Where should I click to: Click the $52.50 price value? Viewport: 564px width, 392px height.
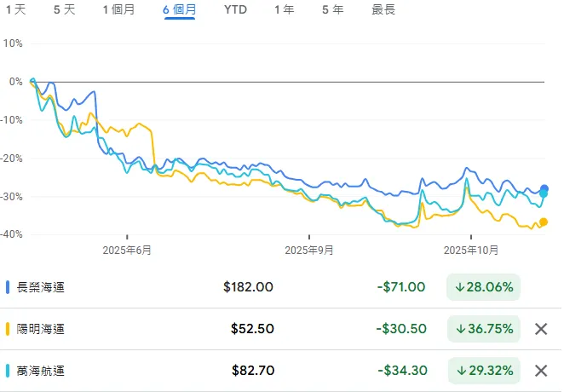tap(252, 329)
